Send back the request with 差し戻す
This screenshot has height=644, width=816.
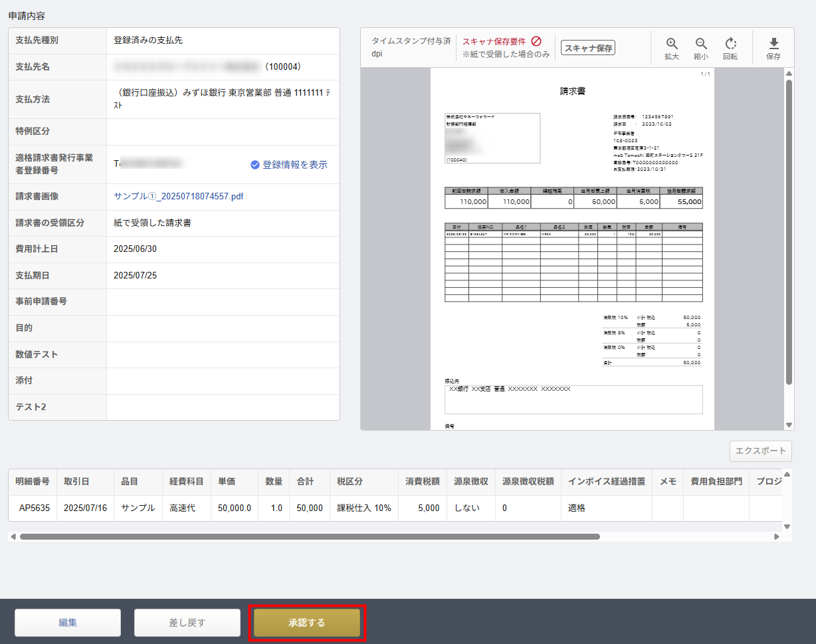pos(187,623)
